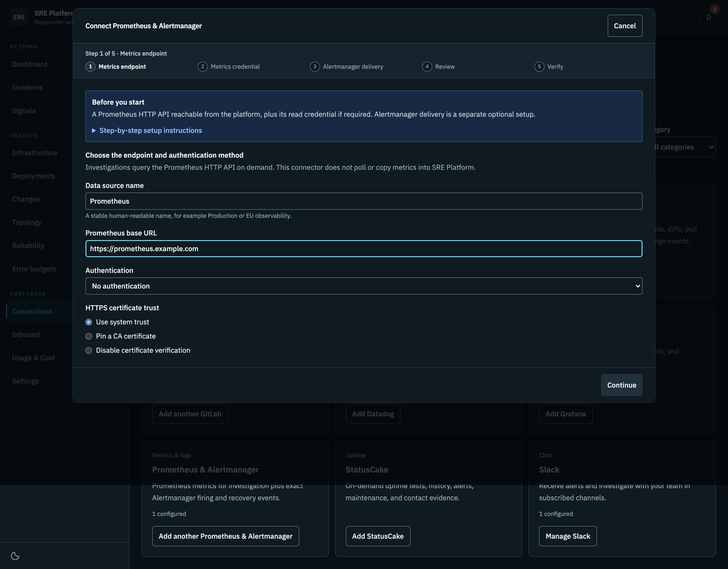Click the Continue button

pyautogui.click(x=621, y=385)
